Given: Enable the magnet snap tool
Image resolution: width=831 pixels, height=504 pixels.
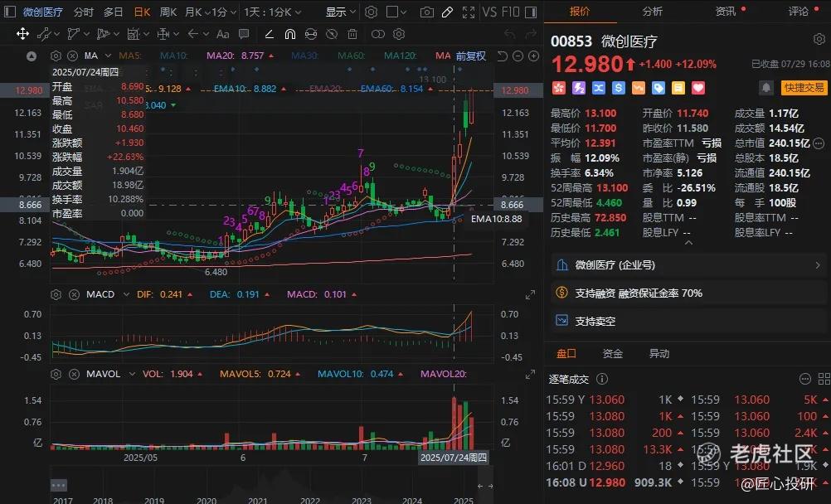Looking at the screenshot, I should [290, 34].
